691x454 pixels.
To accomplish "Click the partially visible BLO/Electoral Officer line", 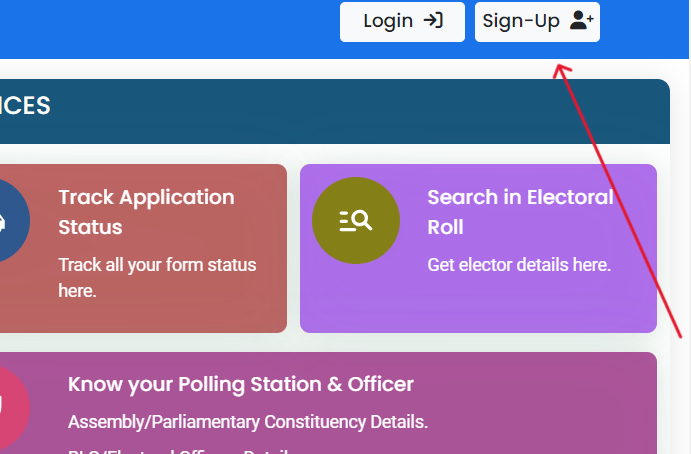I will tap(180, 450).
